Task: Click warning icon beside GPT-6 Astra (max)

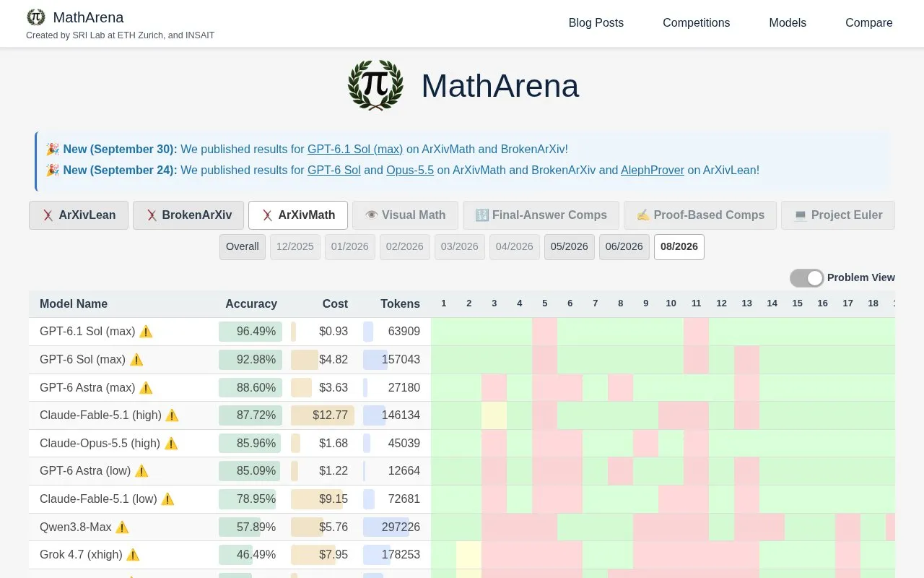Action: point(146,388)
